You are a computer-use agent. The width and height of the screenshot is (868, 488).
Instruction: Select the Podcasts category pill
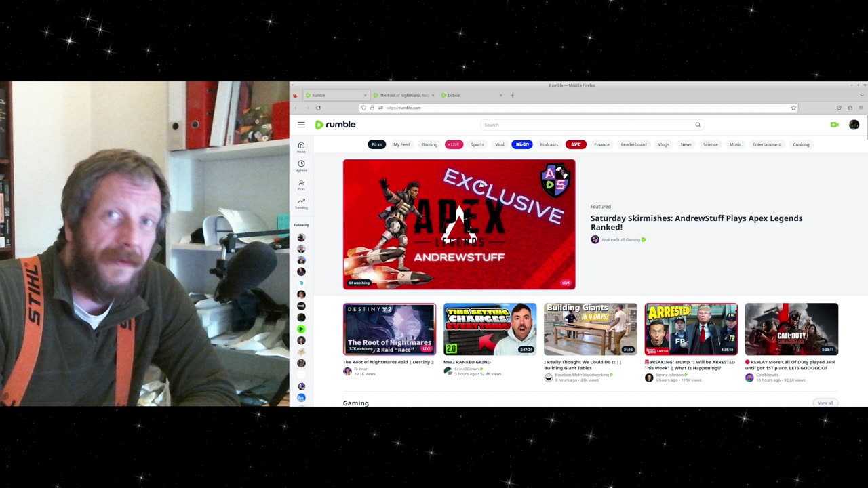tap(549, 144)
